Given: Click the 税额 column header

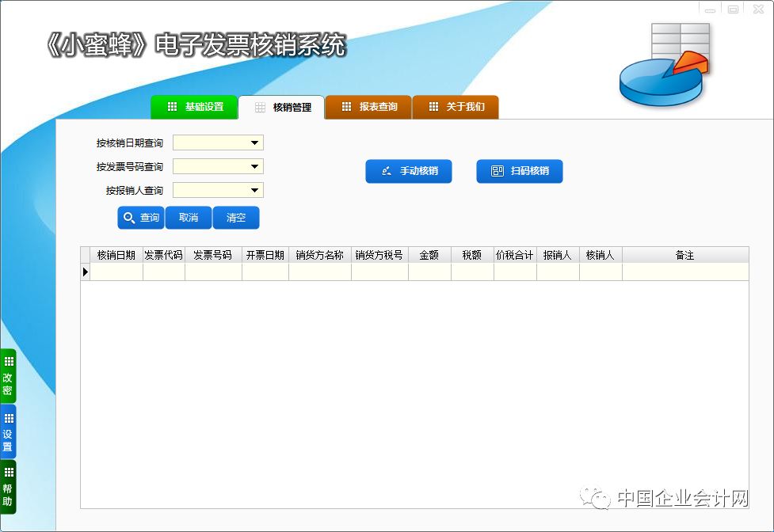Looking at the screenshot, I should [472, 255].
